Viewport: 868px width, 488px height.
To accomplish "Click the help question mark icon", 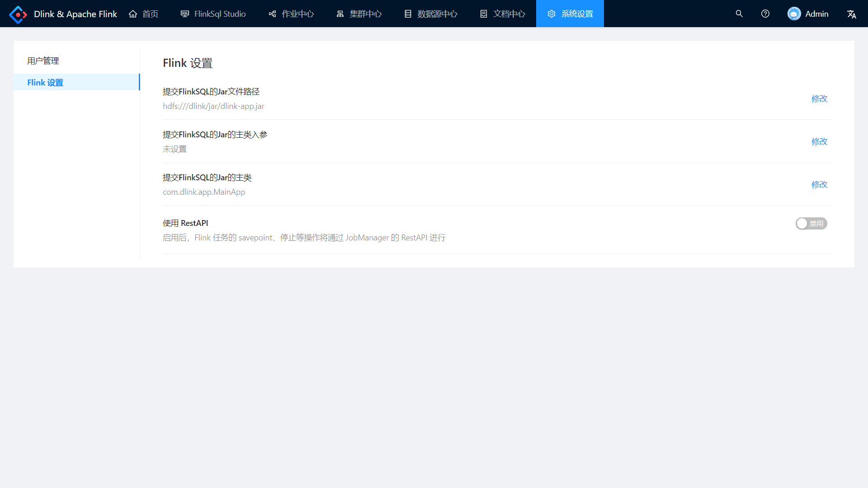I will [765, 14].
